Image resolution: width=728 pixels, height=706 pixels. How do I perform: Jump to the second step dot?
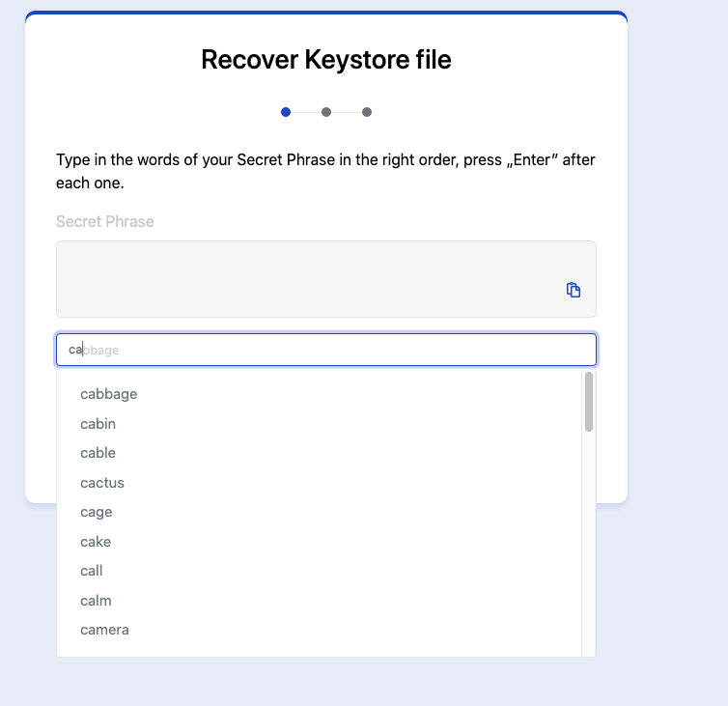click(x=326, y=112)
